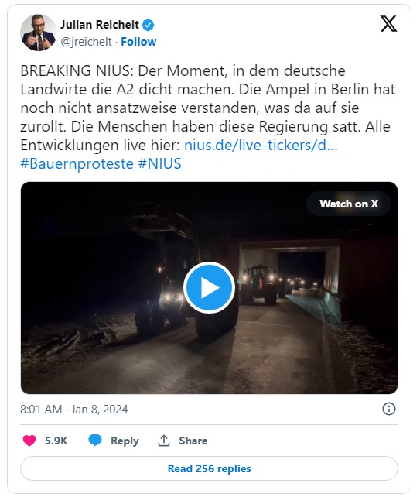Click the 5.9K likes count
Screen dimensions: 420x504
pyautogui.click(x=56, y=441)
